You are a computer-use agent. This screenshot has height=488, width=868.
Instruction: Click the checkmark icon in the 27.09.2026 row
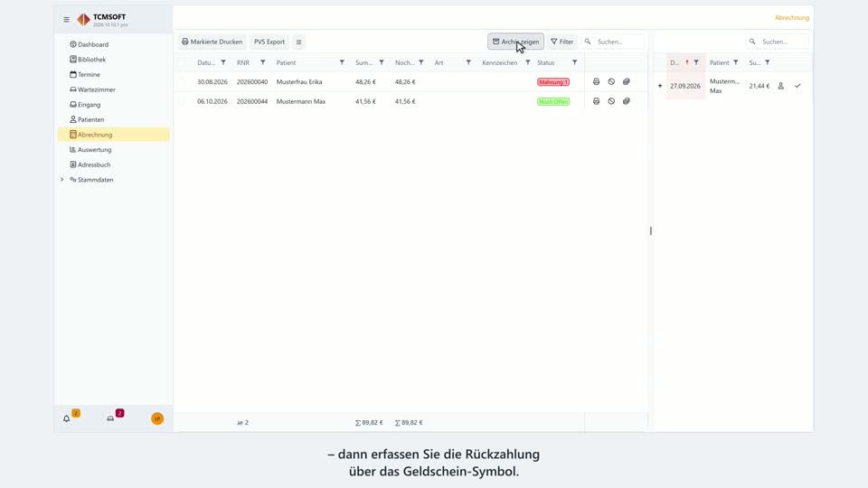click(797, 86)
